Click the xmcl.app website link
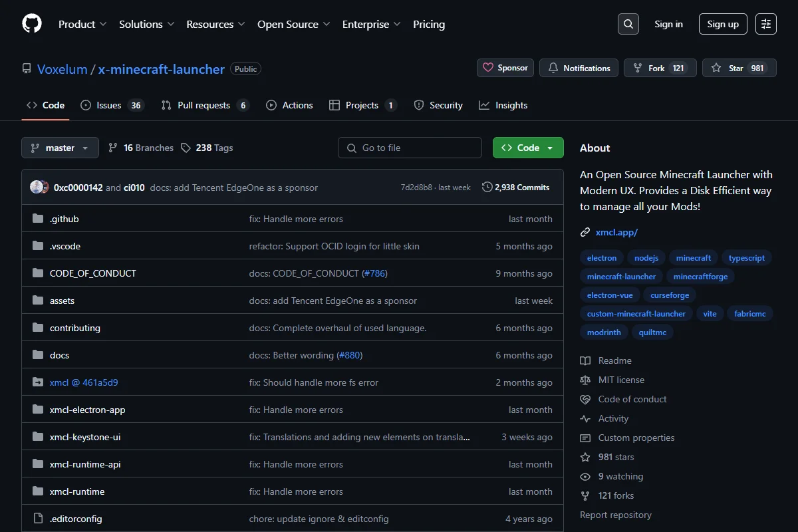This screenshot has height=532, width=798. [x=616, y=232]
